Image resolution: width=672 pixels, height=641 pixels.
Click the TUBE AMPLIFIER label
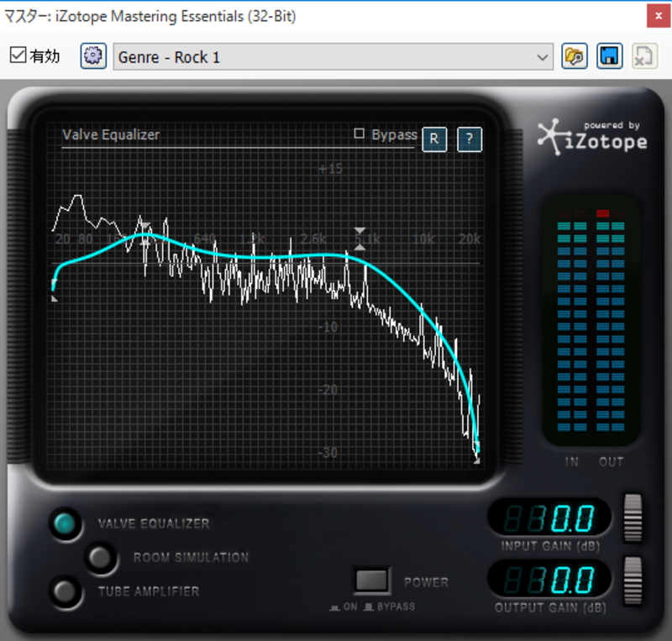coord(149,591)
